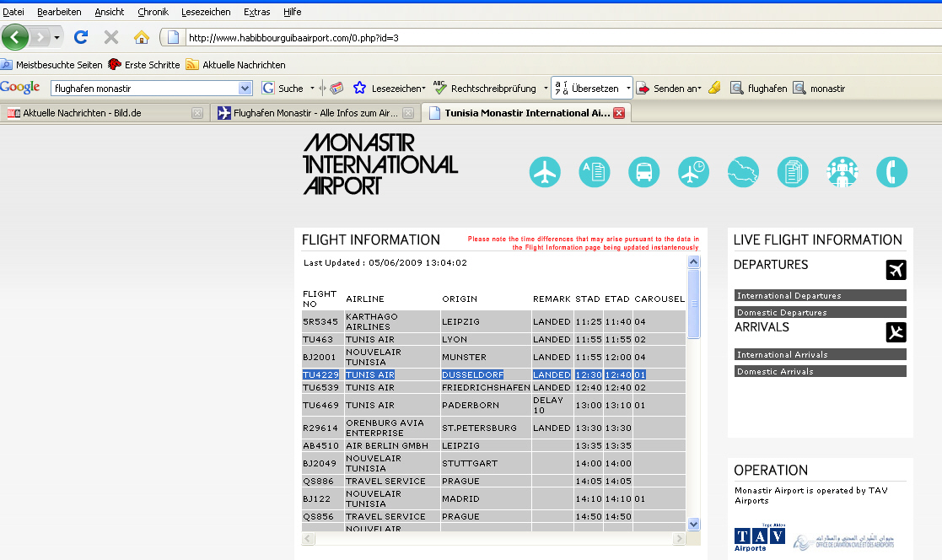Click the TAV Airports logo
942x560 pixels.
pos(759,538)
